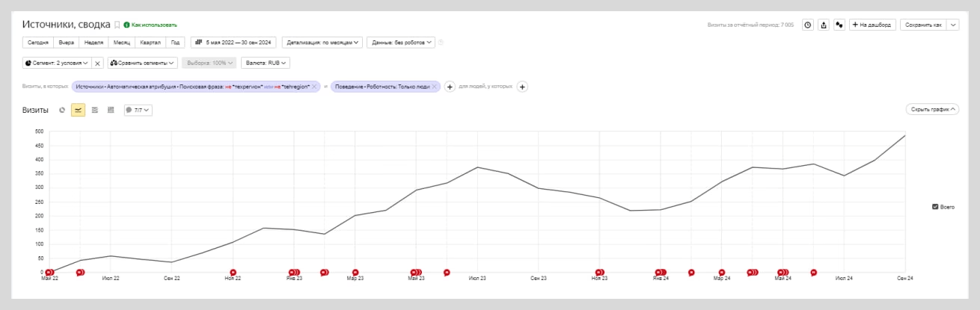The width and height of the screenshot is (980, 310).
Task: Switch to bar chart view
Action: tap(111, 110)
